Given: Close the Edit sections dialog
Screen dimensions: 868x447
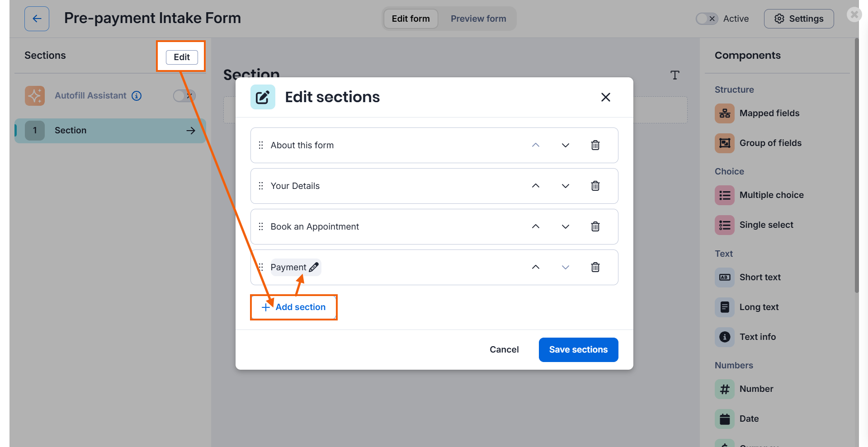Looking at the screenshot, I should (x=606, y=97).
